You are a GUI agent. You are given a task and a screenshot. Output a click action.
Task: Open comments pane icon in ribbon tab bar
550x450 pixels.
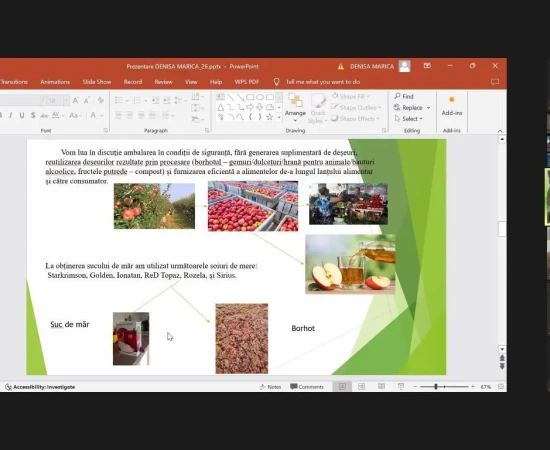(495, 82)
